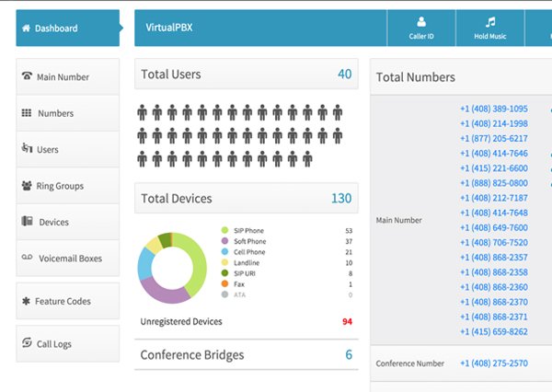Open the Numbers sidebar item
The width and height of the screenshot is (552, 392).
pyautogui.click(x=67, y=113)
